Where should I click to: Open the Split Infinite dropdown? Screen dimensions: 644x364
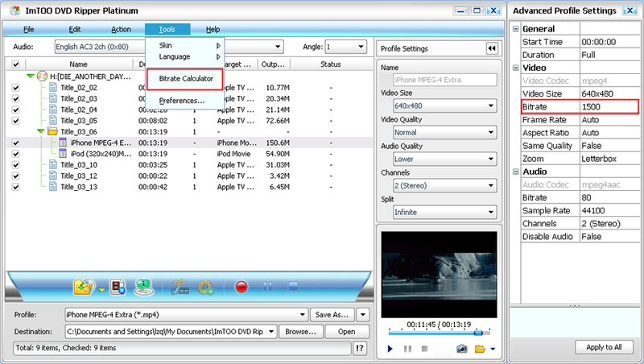point(491,213)
